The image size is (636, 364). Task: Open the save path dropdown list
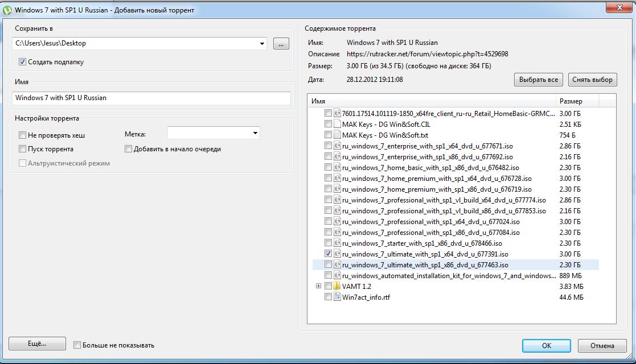tap(262, 44)
